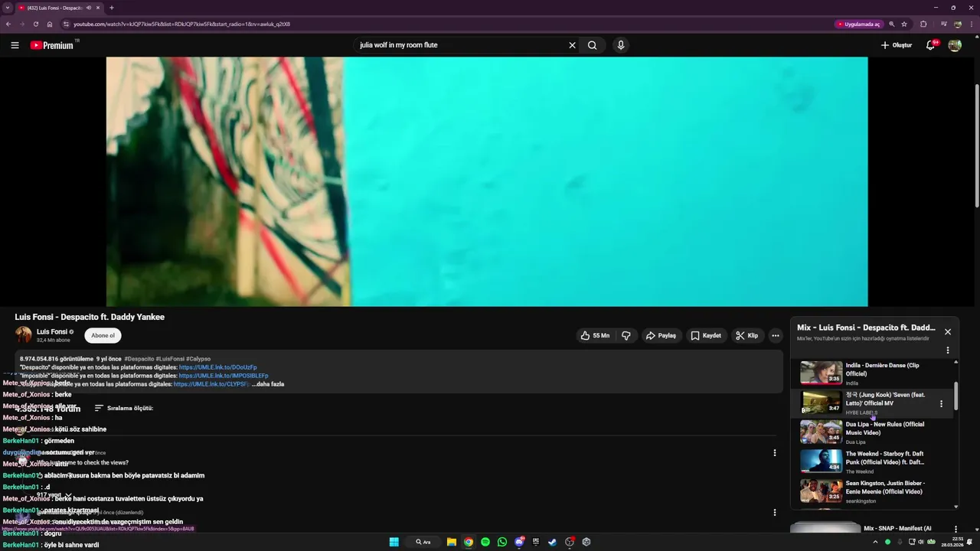Open Windows taskbar search Ara
Image resolution: width=980 pixels, height=551 pixels.
pos(423,542)
